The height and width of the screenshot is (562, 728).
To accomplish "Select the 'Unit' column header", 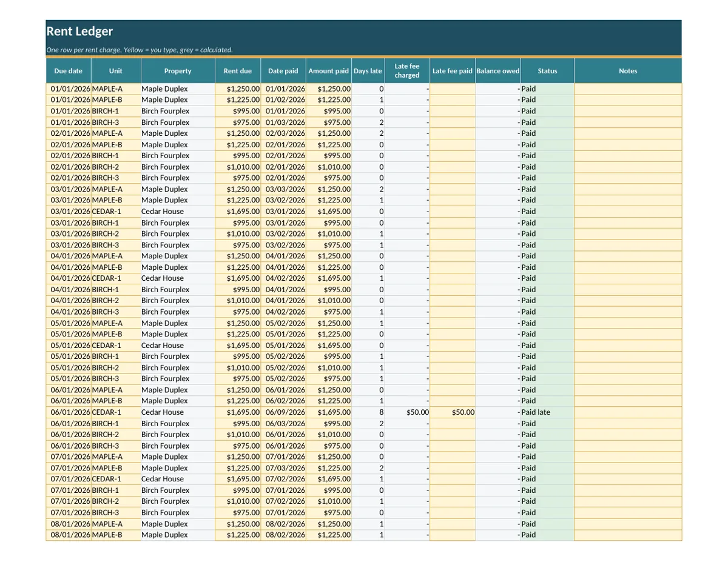I will tap(116, 71).
